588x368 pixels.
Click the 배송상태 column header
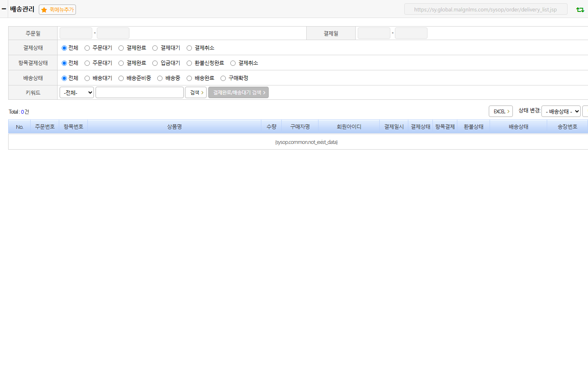519,127
